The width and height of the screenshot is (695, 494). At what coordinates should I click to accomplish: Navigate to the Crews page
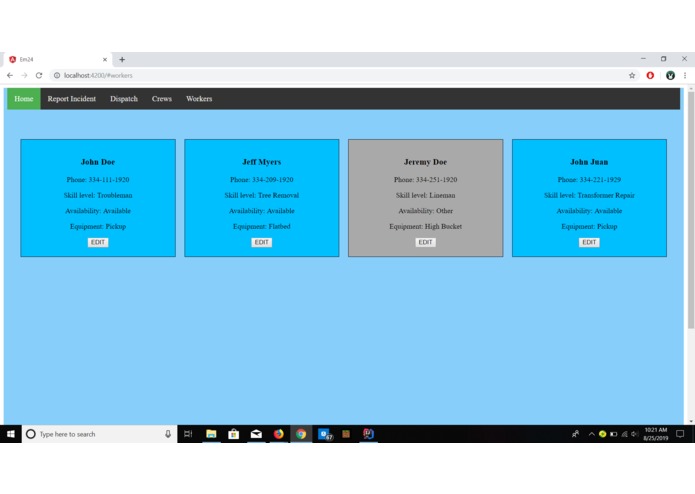point(162,99)
